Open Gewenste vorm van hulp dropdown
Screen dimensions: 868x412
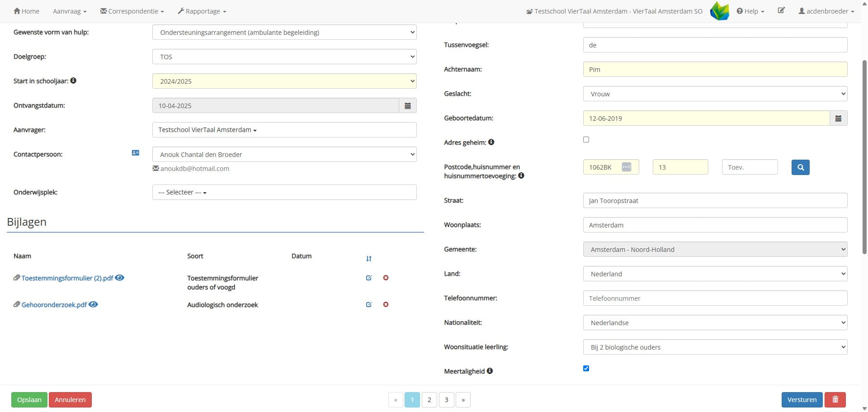pos(284,32)
